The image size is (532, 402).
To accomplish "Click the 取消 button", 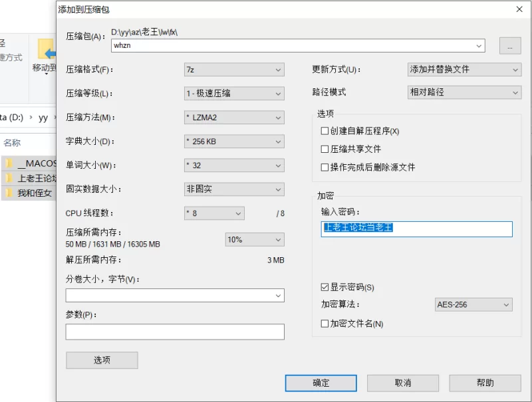I will click(x=403, y=383).
